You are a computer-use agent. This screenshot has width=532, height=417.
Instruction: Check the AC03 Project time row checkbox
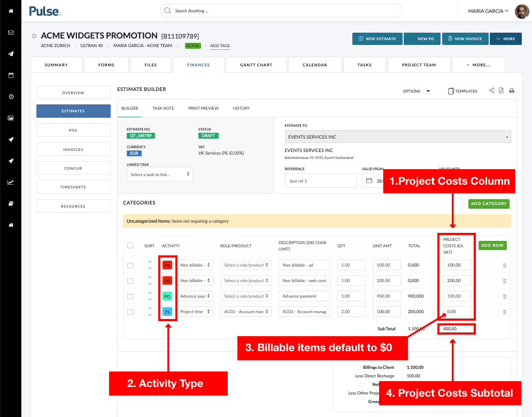coord(130,312)
